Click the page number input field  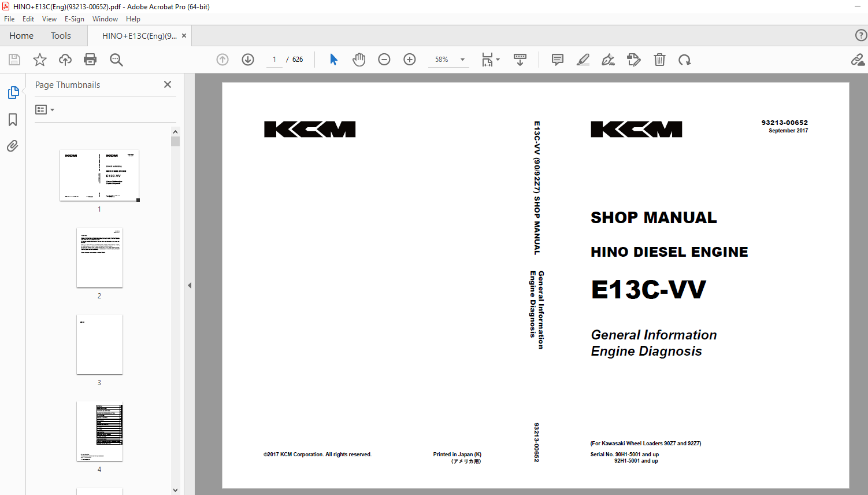[275, 60]
